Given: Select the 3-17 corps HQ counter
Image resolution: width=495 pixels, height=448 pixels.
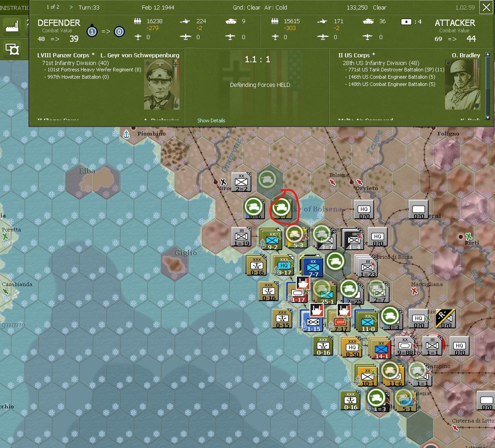Looking at the screenshot, I should pyautogui.click(x=284, y=265).
